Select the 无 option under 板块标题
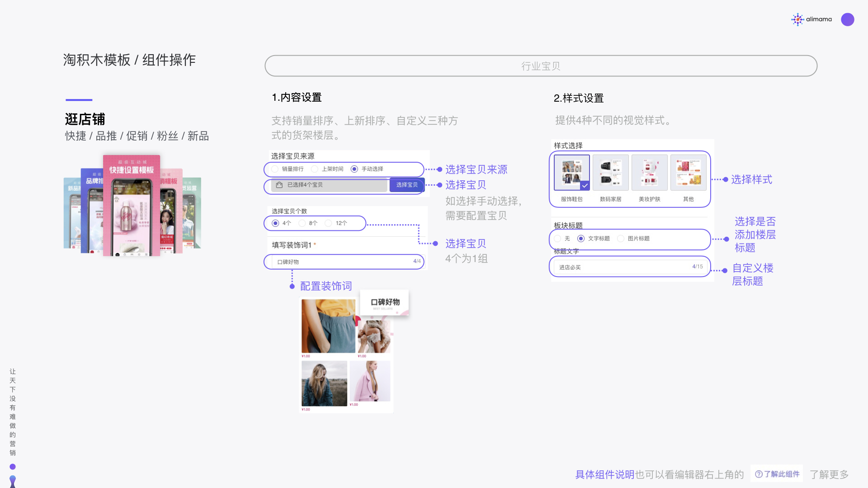Viewport: 868px width, 488px height. 557,239
